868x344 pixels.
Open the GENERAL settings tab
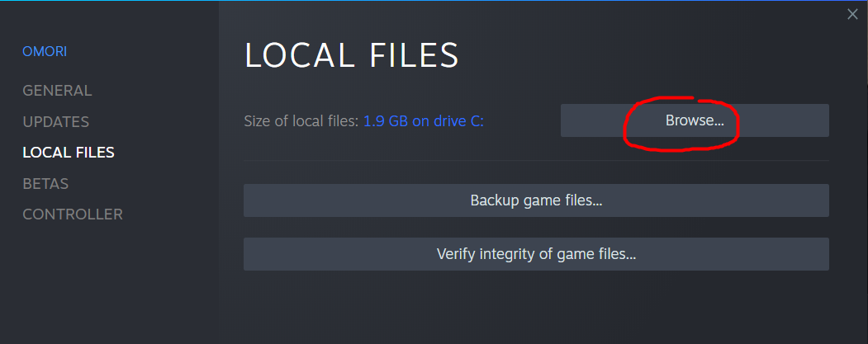tap(57, 91)
